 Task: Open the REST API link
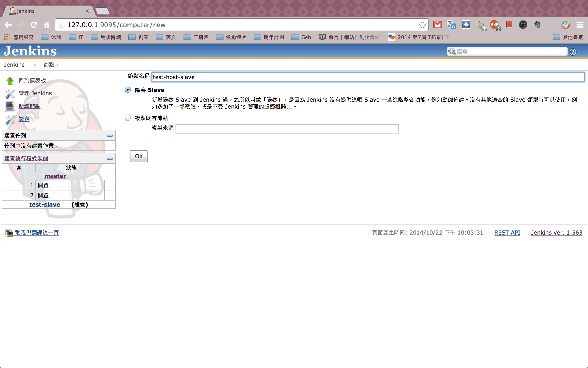pos(507,233)
